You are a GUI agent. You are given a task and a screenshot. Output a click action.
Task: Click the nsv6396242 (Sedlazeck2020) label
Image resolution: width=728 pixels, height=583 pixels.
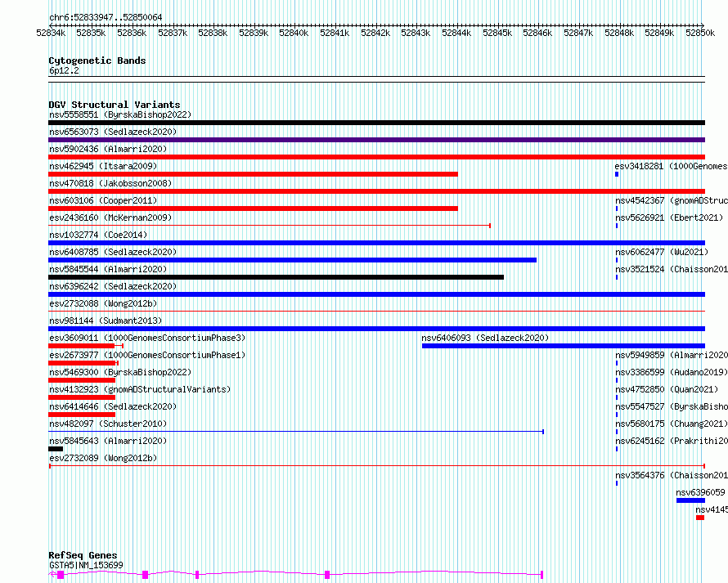[x=113, y=286]
